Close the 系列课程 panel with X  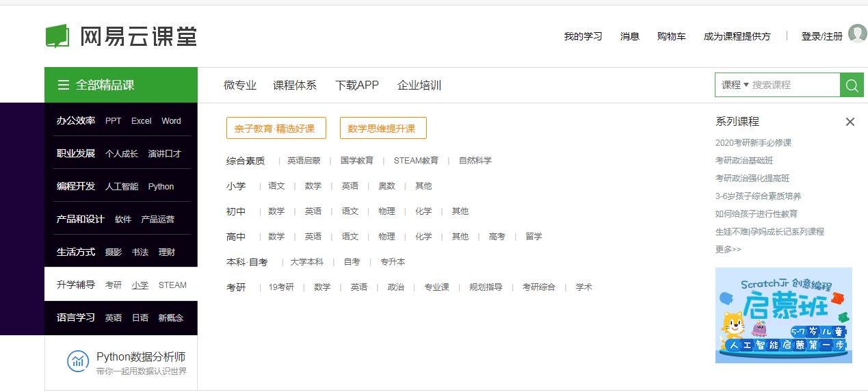tap(850, 122)
